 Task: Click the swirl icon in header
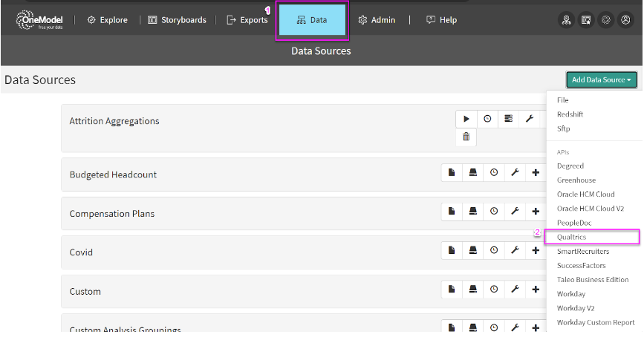[x=606, y=20]
